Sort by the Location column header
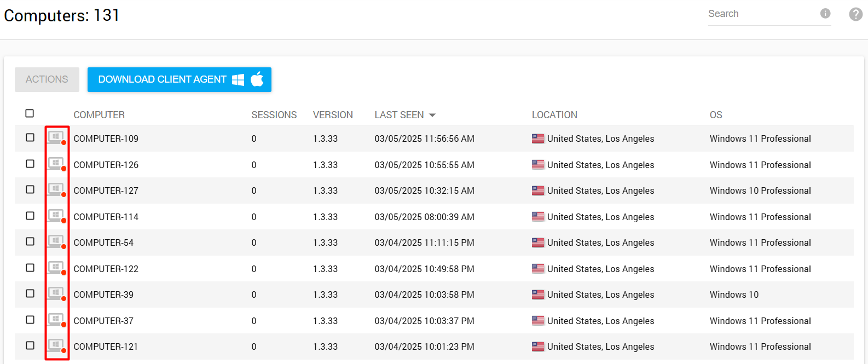The height and width of the screenshot is (364, 868). tap(554, 115)
